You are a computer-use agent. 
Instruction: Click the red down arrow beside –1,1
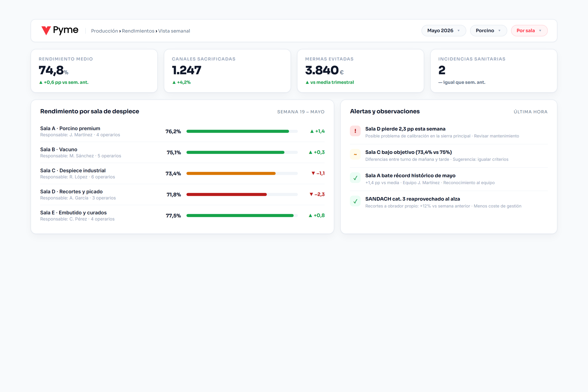tap(313, 173)
